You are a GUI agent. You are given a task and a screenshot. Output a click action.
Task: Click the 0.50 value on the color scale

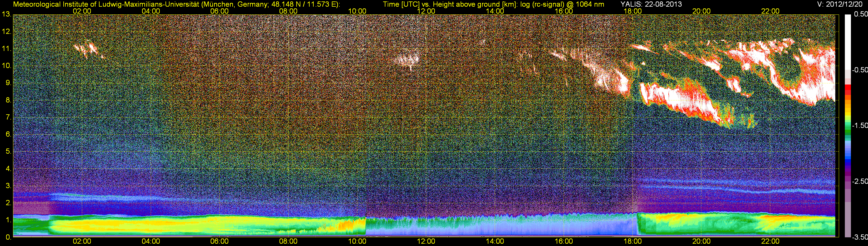click(x=860, y=14)
